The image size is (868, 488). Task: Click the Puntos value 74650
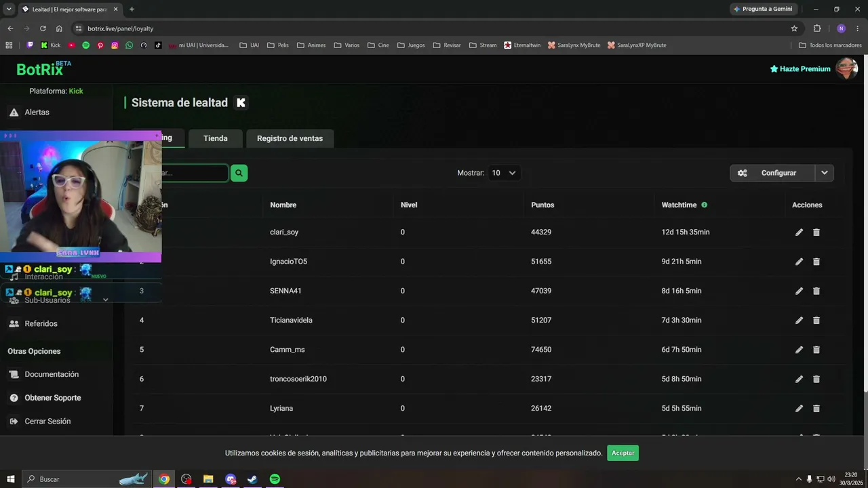541,350
